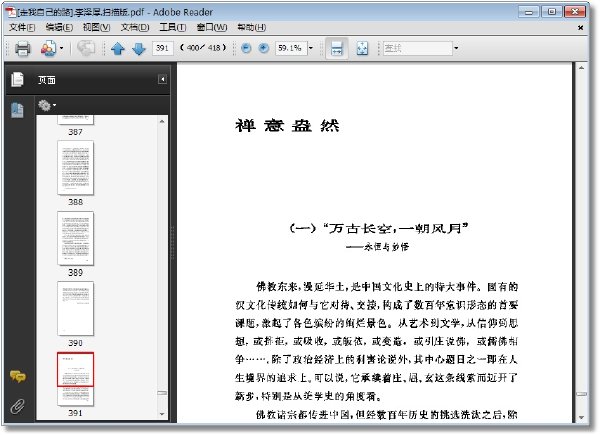
Task: Click the page number field showing 391
Action: [163, 48]
